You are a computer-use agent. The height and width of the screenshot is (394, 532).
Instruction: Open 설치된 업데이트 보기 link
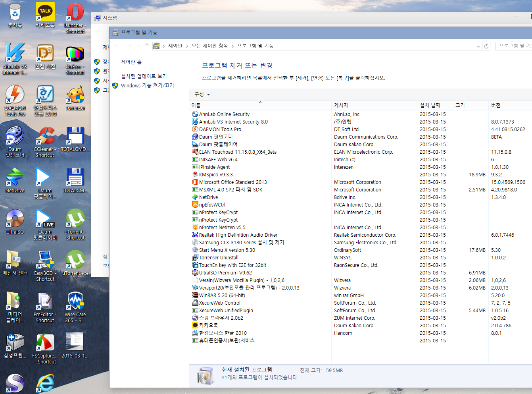[x=144, y=76]
